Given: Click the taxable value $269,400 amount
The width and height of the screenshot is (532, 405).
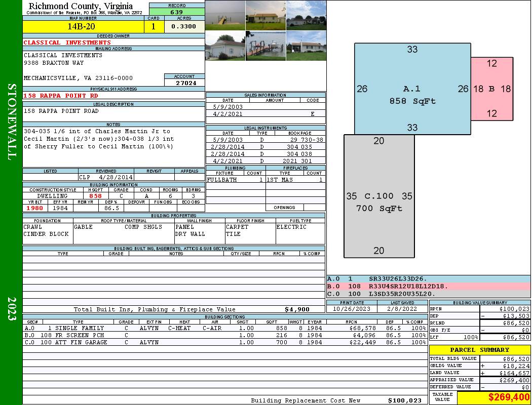Looking at the screenshot, I should pyautogui.click(x=509, y=398).
